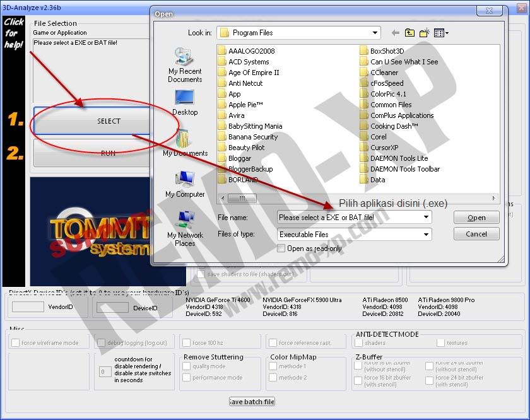This screenshot has width=530, height=420.
Task: Toggle force wireframe mode checkbox
Action: tap(16, 343)
